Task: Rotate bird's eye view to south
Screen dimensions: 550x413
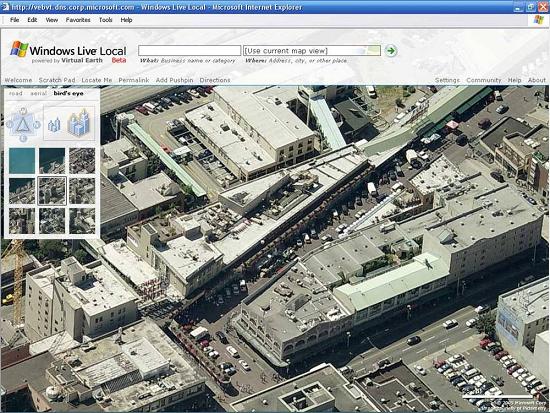Action: [x=23, y=138]
